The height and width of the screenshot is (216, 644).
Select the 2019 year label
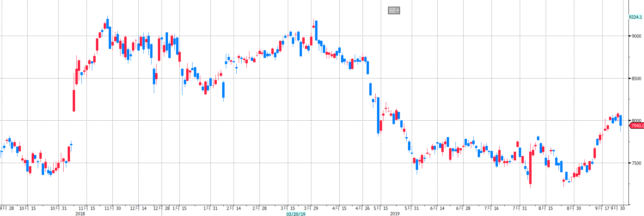tap(395, 214)
